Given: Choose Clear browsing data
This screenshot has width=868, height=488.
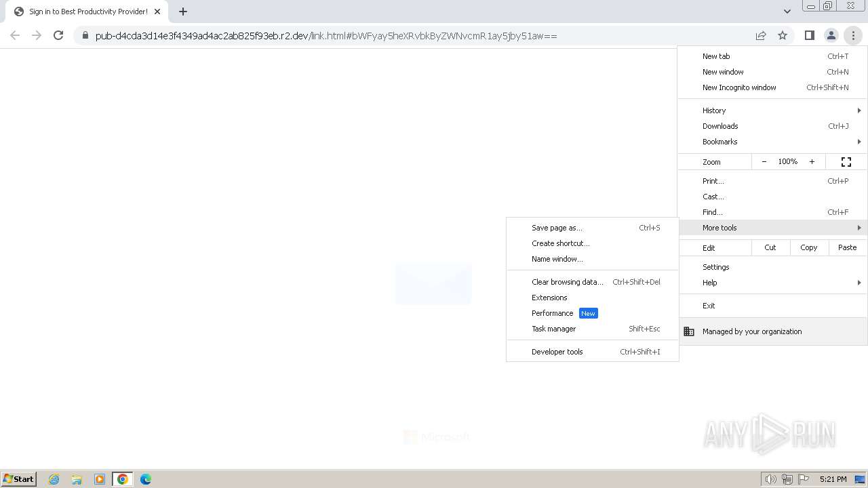Looking at the screenshot, I should tap(593, 282).
